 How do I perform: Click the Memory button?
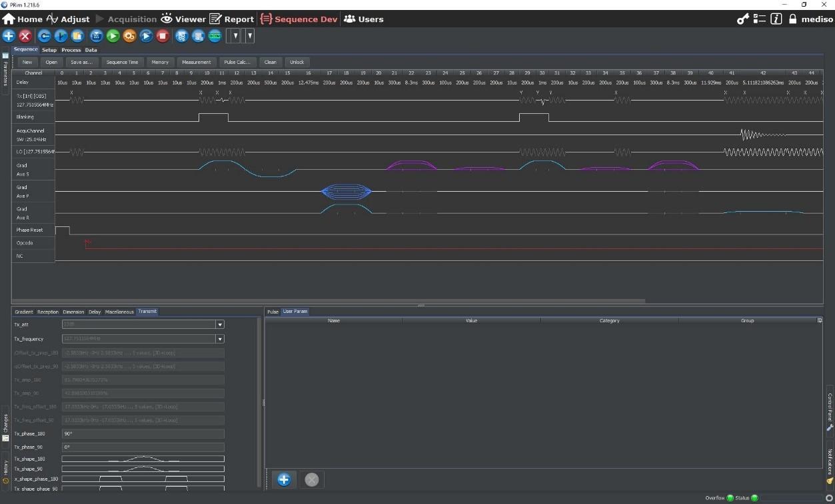(160, 62)
